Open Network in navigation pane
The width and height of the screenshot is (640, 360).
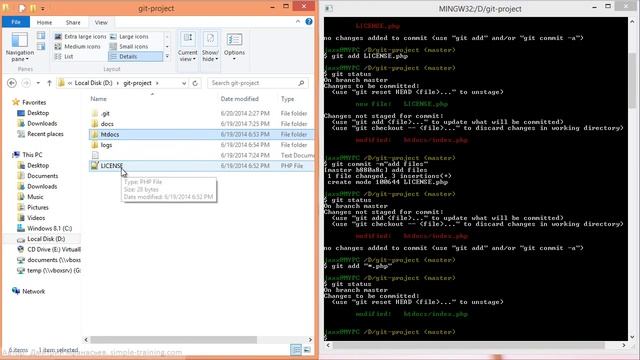[x=33, y=291]
